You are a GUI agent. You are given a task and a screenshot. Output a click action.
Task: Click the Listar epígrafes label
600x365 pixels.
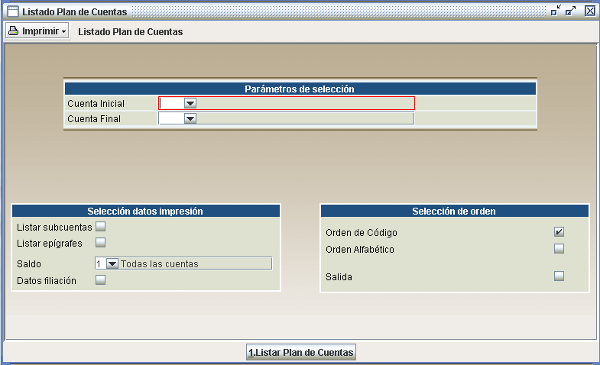pyautogui.click(x=49, y=243)
